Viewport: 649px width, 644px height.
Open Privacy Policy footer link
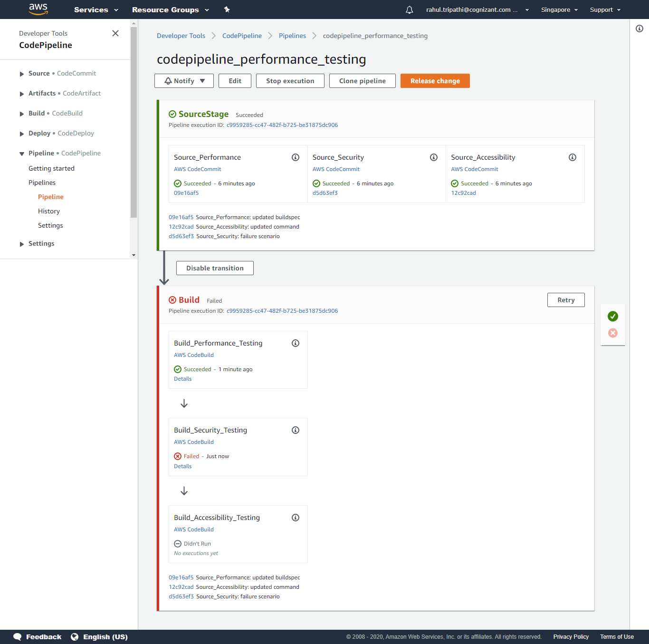[x=571, y=637]
